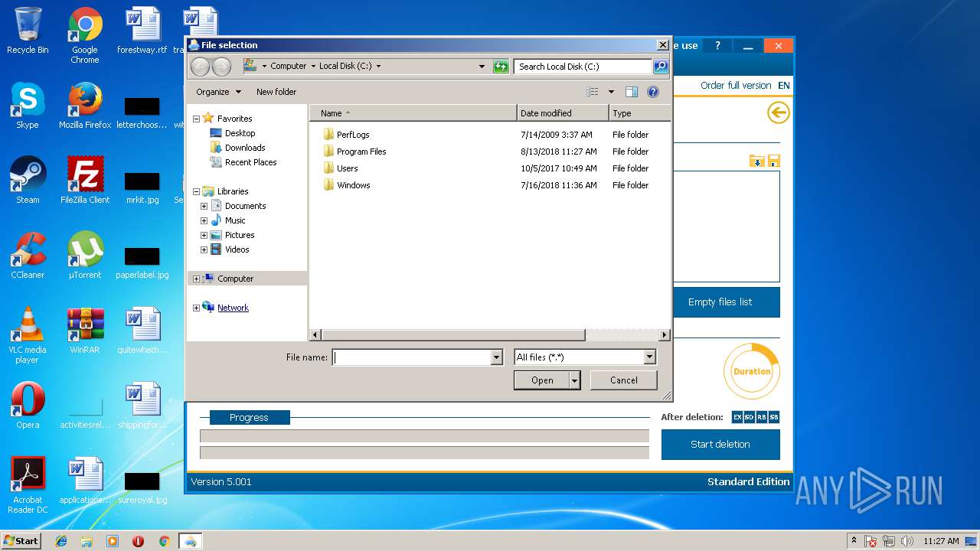Click the Duration ring indicator
Image resolution: width=980 pixels, height=551 pixels.
[752, 371]
